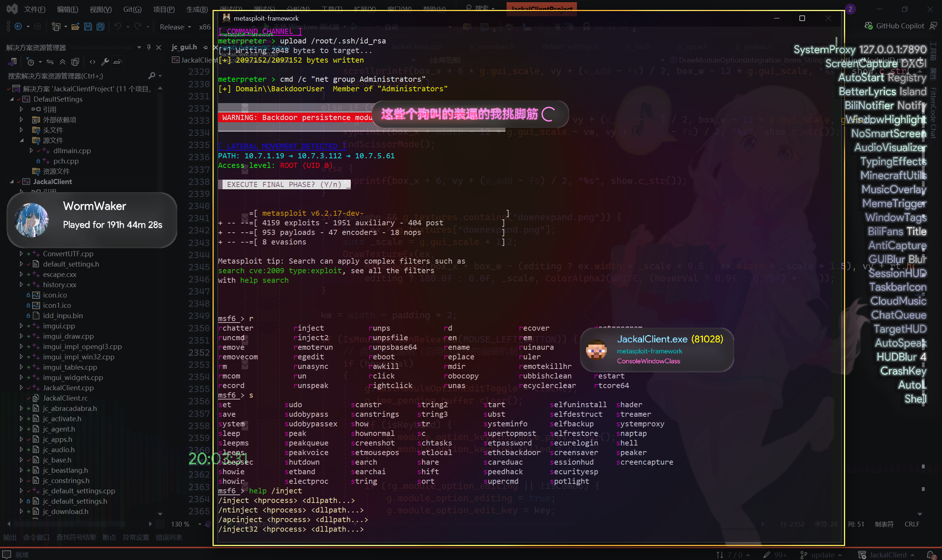Viewport: 942px width, 560px height.
Task: Select imgui_widgets.cpp in the solution tree
Action: pyautogui.click(x=73, y=377)
